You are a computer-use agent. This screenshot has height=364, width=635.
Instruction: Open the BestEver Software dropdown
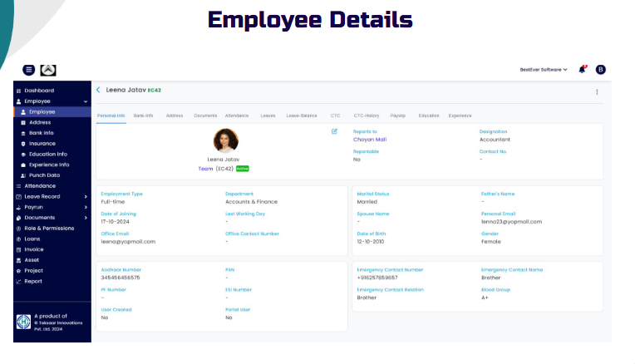click(x=544, y=70)
